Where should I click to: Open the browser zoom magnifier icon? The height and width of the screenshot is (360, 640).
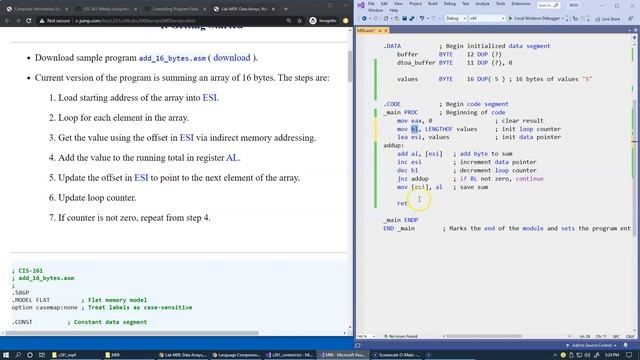point(289,20)
